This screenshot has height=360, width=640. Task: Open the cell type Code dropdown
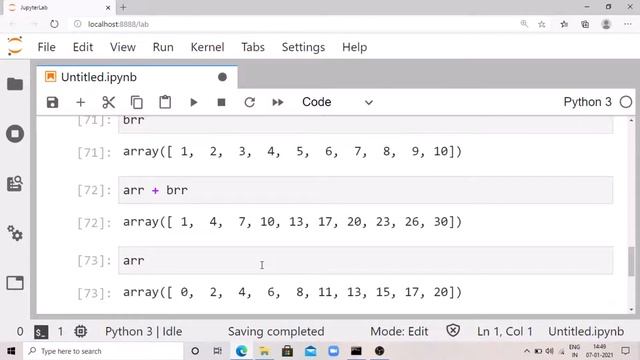tap(337, 102)
